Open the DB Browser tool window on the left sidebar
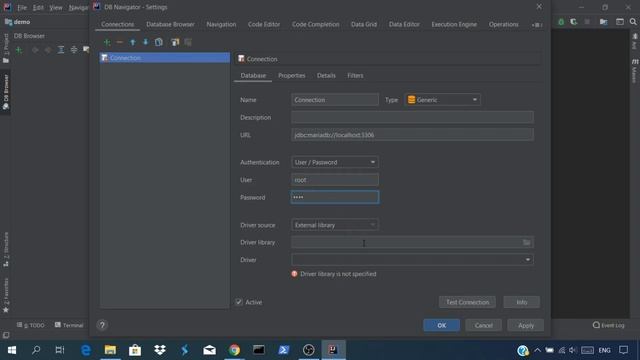 click(x=6, y=92)
